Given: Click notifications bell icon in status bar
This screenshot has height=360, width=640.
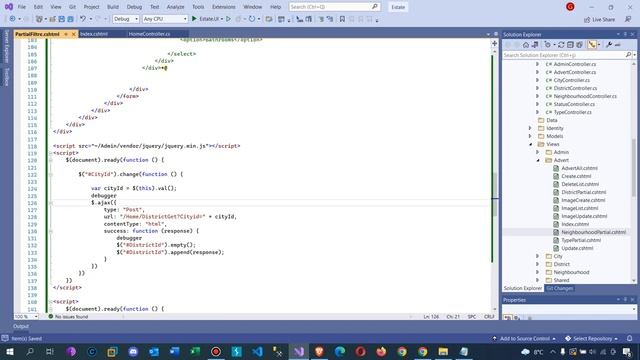Looking at the screenshot, I should 630,338.
